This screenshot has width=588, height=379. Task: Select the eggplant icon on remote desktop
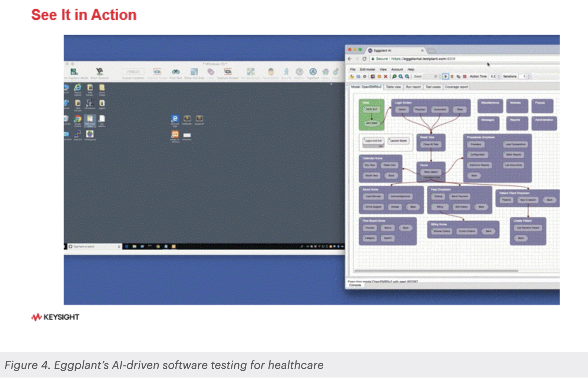90,134
